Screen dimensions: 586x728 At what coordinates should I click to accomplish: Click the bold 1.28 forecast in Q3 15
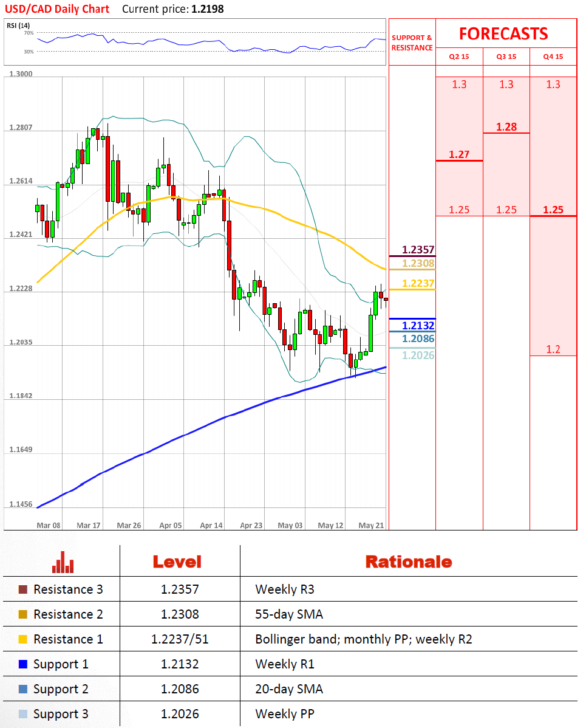(506, 127)
